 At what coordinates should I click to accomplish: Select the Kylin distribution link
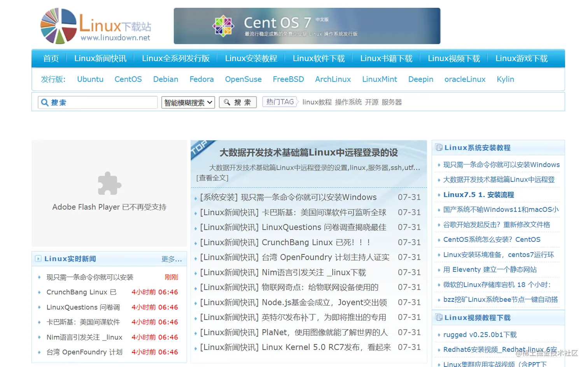[x=506, y=79]
